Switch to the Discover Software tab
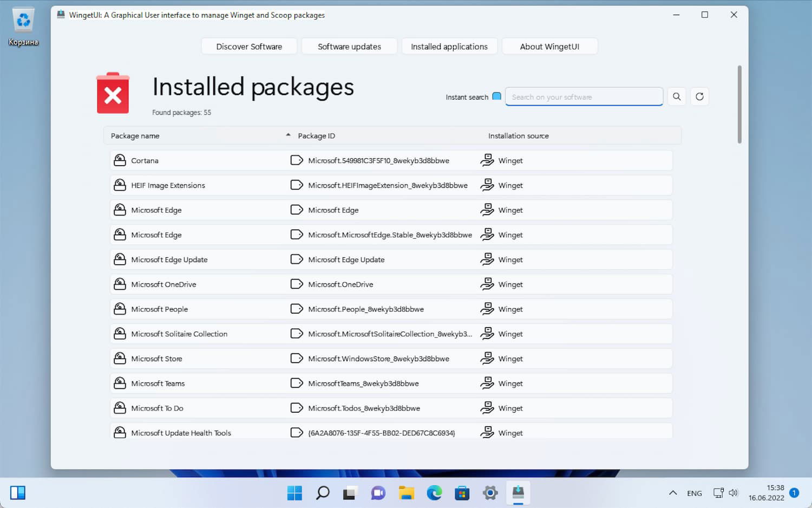Viewport: 812px width, 508px height. coord(249,47)
